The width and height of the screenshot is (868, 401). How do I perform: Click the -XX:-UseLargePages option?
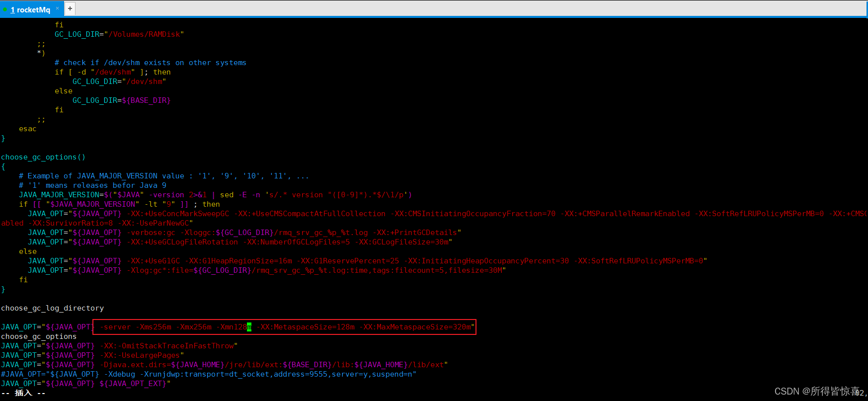[x=140, y=355]
